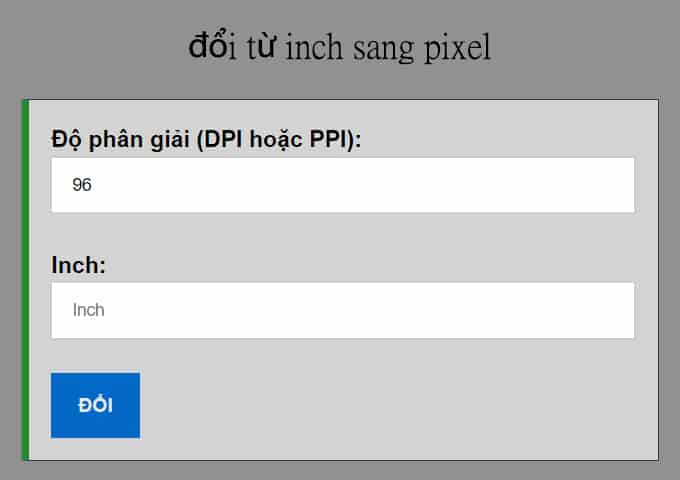Viewport: 680px width, 480px height.
Task: Click the green accent bar on form edge
Action: point(24,280)
